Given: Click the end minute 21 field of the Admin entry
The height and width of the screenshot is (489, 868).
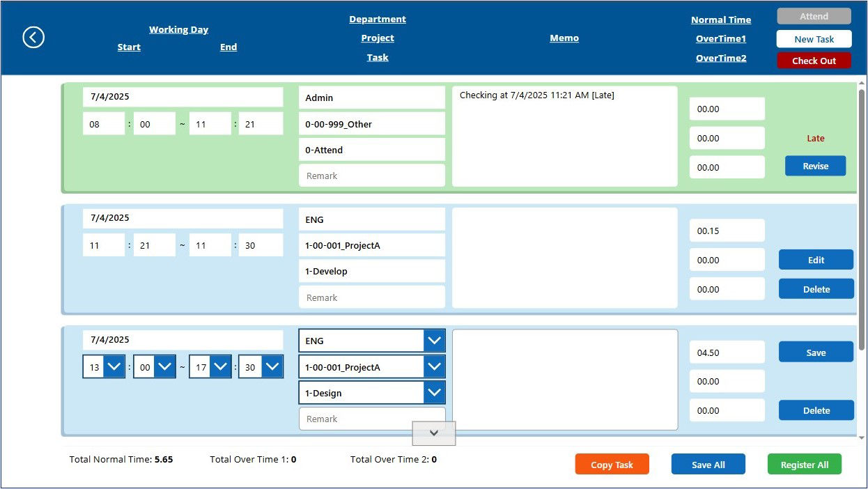Looking at the screenshot, I should click(261, 124).
